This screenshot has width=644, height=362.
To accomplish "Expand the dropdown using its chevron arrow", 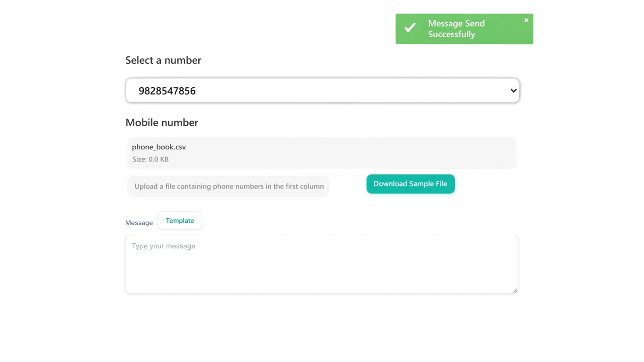I will [x=513, y=91].
